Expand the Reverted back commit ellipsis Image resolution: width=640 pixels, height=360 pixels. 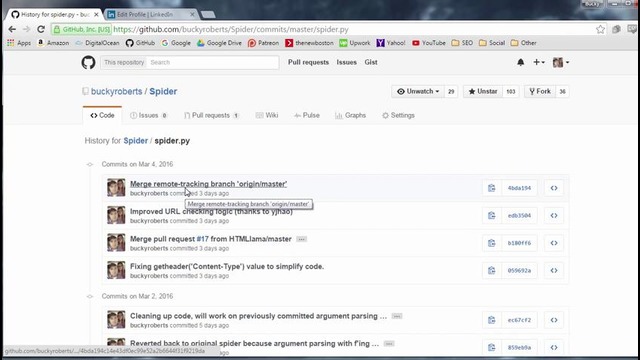389,344
